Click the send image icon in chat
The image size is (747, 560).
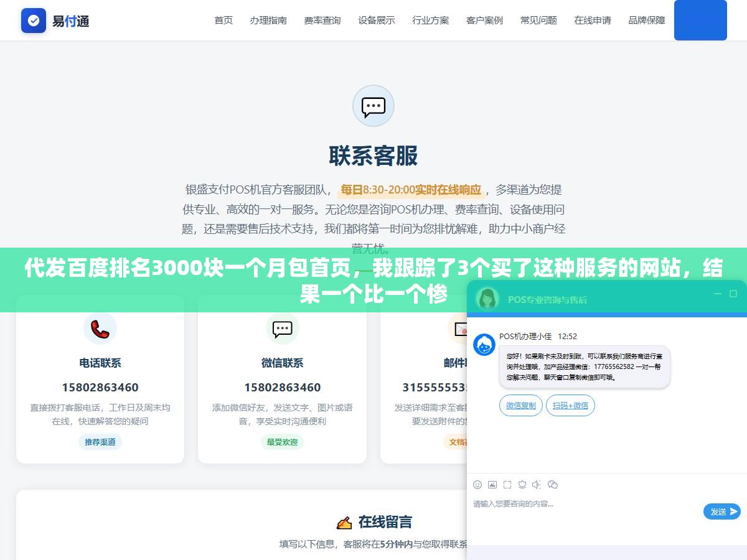pyautogui.click(x=492, y=484)
